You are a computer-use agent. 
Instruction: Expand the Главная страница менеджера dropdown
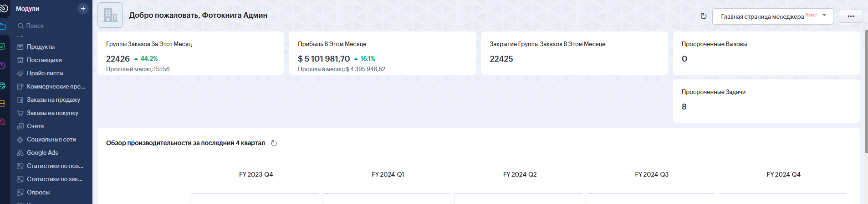824,16
